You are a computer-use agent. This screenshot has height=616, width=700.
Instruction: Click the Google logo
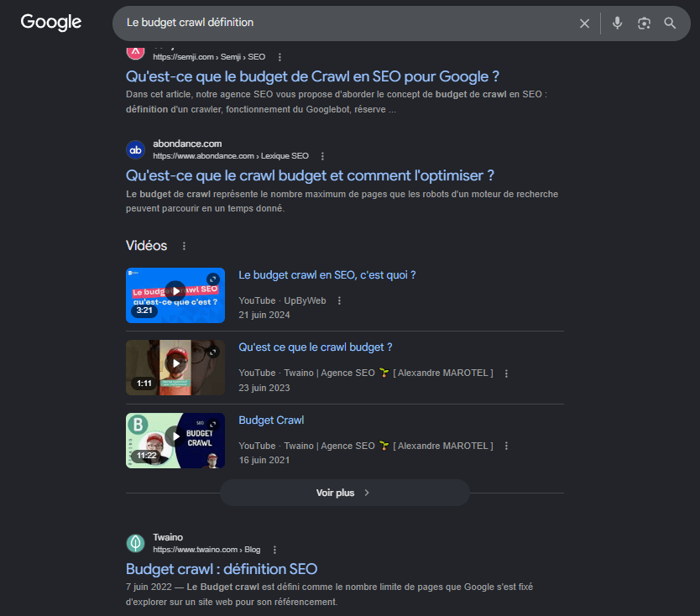[x=51, y=23]
